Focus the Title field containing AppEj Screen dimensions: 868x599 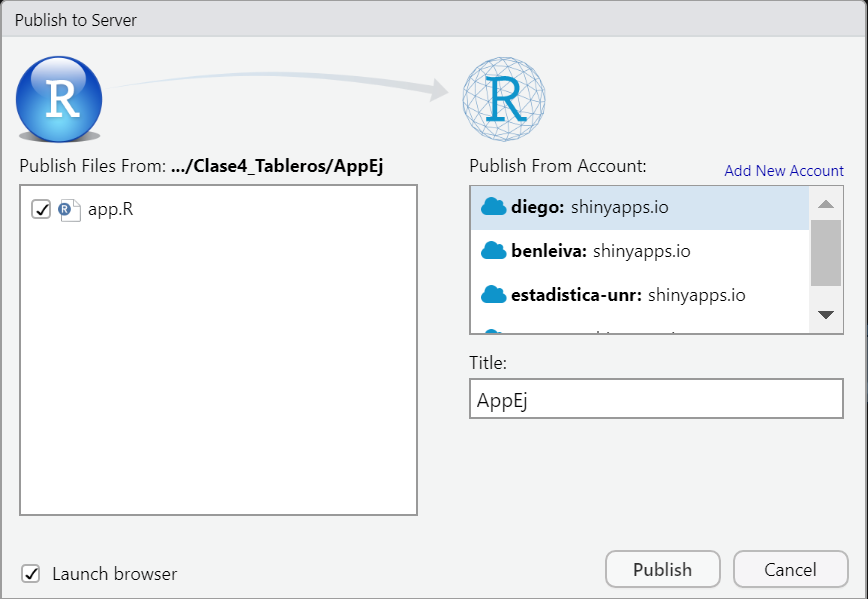tap(656, 399)
